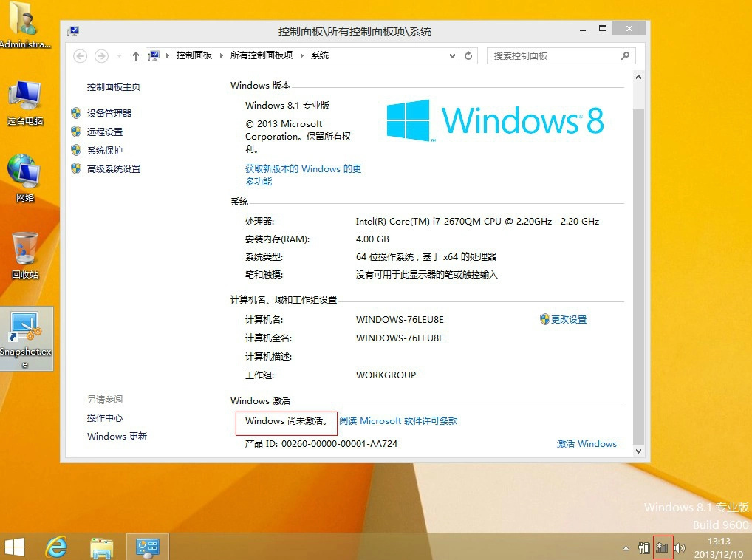This screenshot has height=560, width=752.
Task: Open File Explorer from the taskbar
Action: click(101, 547)
